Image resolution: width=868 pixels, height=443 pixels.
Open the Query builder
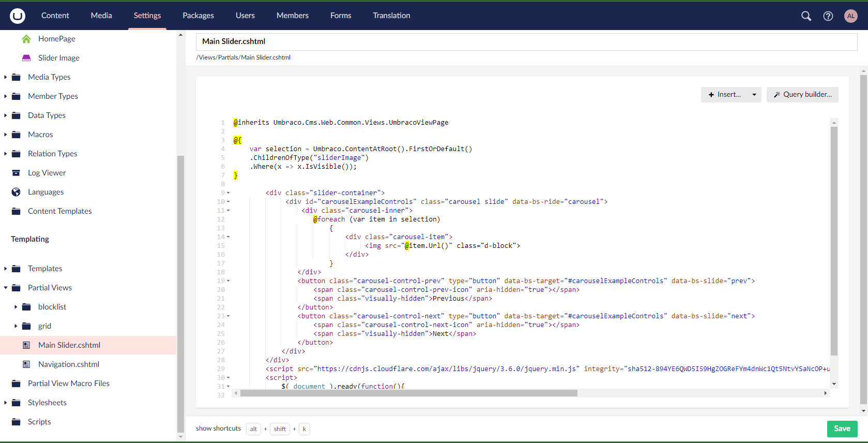[802, 95]
